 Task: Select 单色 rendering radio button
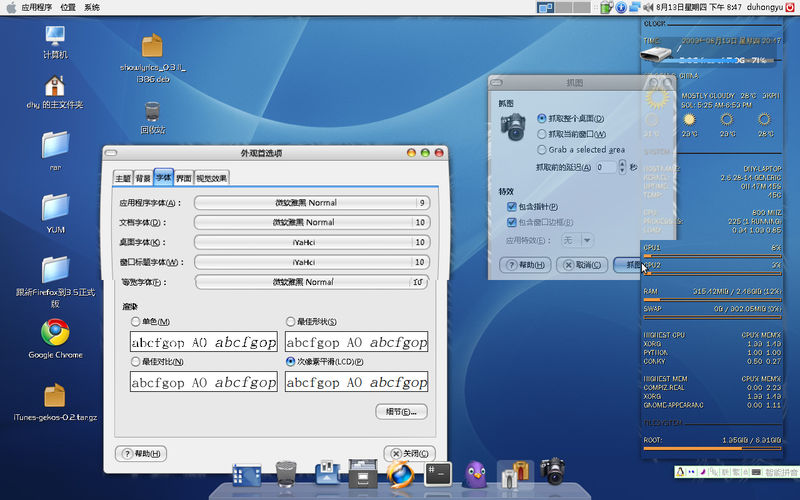(x=136, y=322)
